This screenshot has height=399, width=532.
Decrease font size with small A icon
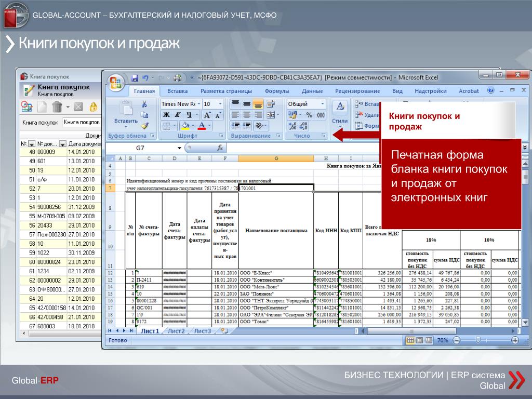click(x=218, y=115)
